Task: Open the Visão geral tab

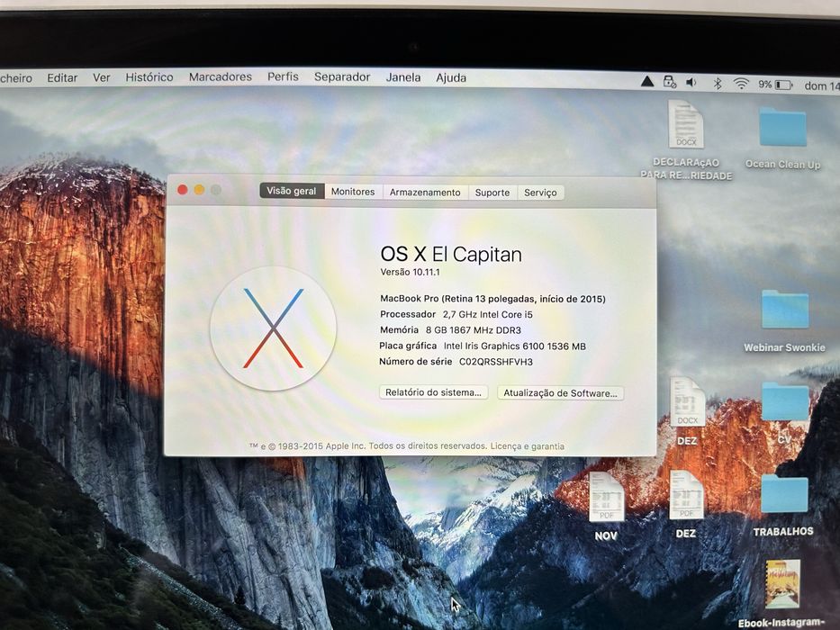Action: tap(292, 191)
